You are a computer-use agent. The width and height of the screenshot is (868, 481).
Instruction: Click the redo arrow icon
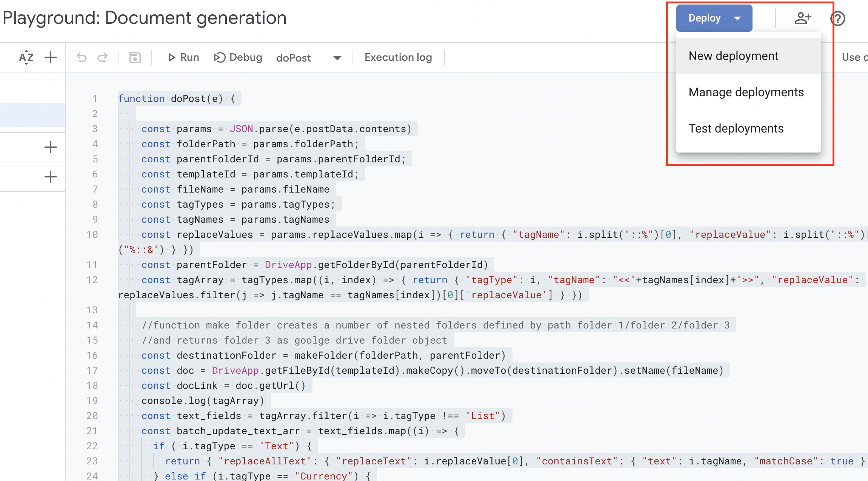[103, 57]
